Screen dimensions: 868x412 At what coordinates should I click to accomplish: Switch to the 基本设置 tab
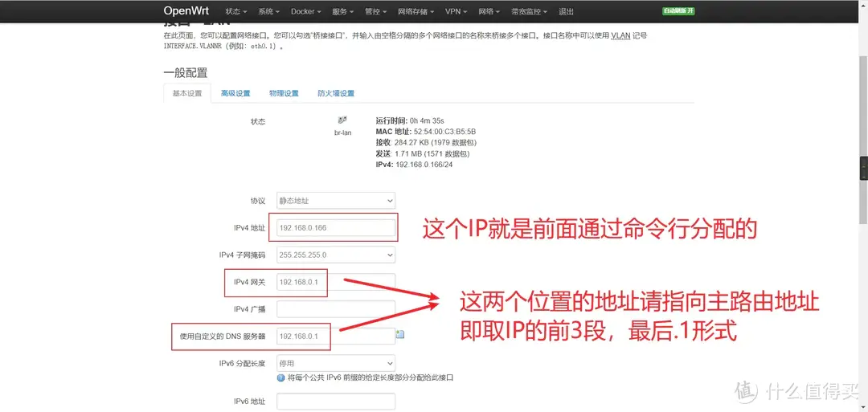click(187, 93)
